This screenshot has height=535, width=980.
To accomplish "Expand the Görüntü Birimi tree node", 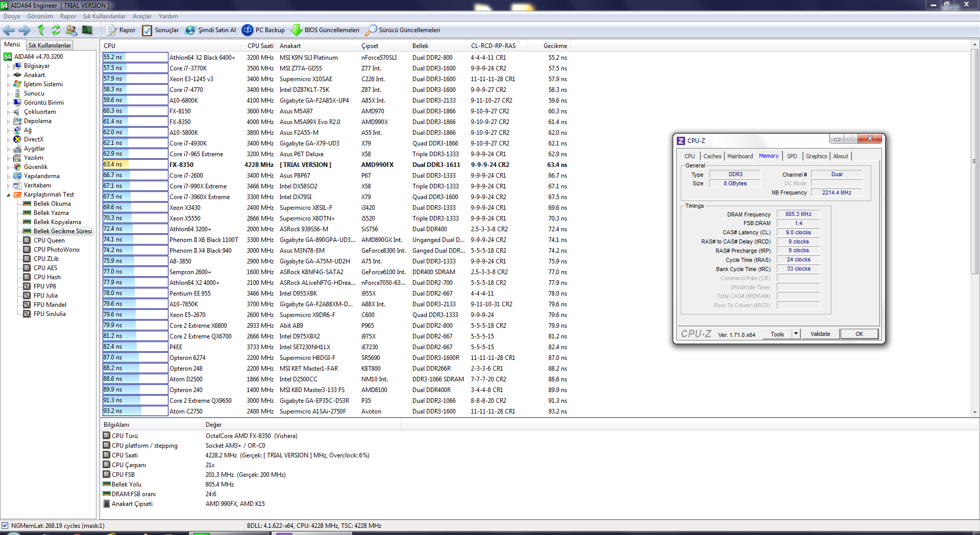I will click(x=8, y=103).
